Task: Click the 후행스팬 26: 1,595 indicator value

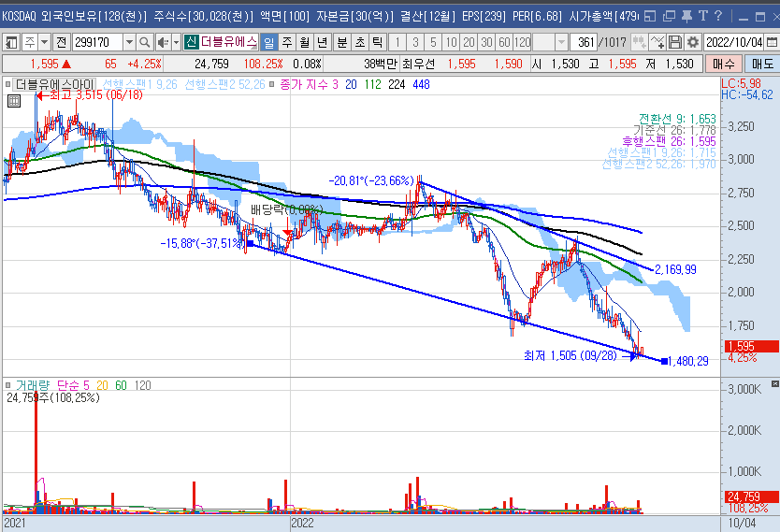Action: point(669,142)
